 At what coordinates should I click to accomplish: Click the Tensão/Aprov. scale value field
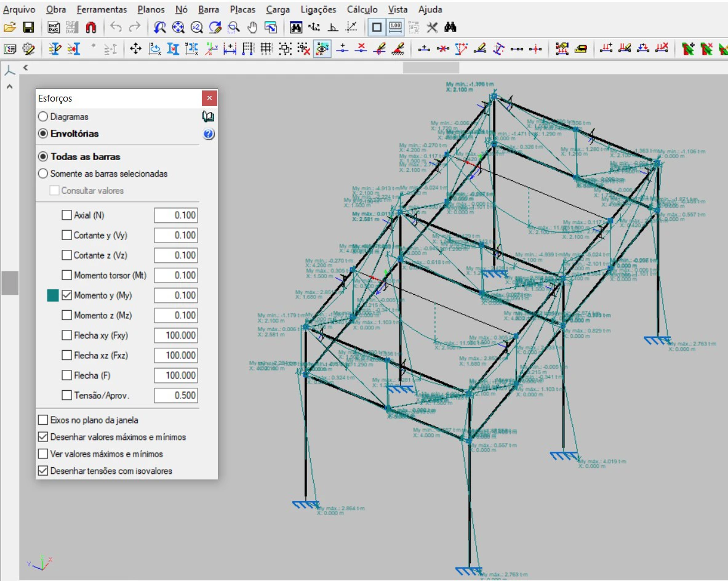175,395
